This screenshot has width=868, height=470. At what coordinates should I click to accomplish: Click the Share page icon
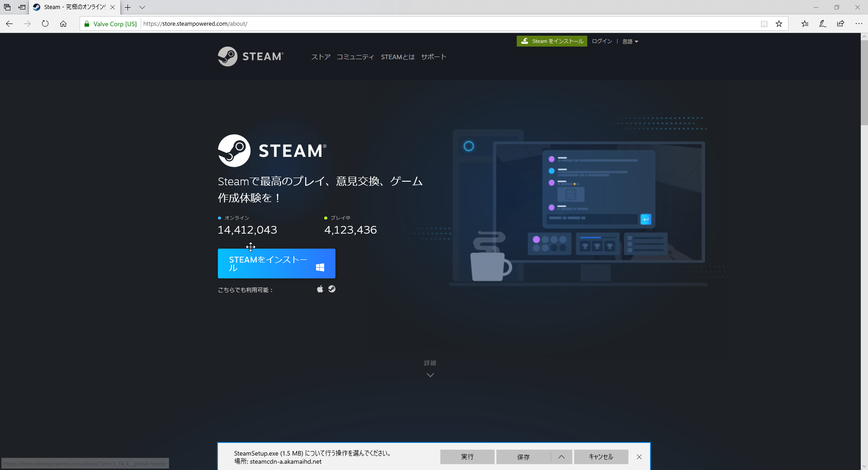(x=840, y=24)
